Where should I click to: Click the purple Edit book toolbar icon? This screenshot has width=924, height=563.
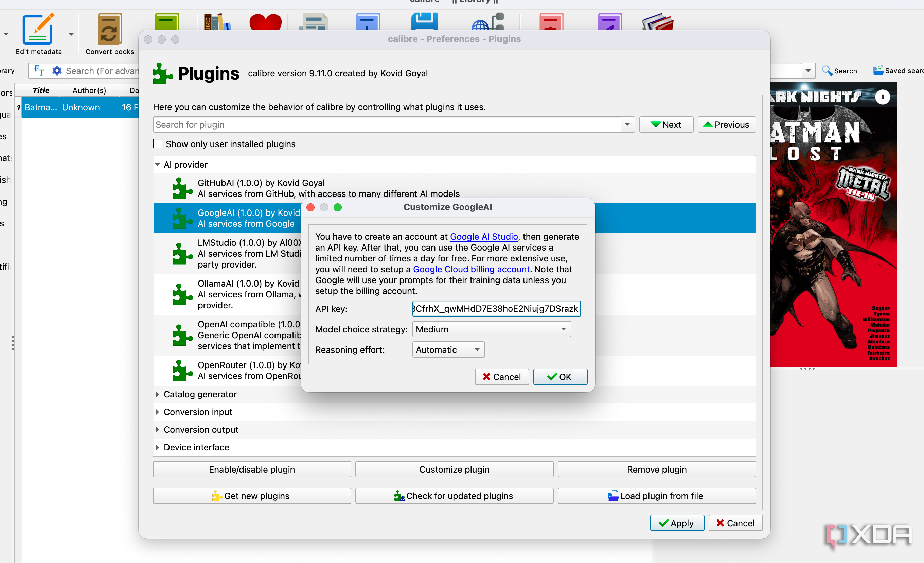pos(610,21)
